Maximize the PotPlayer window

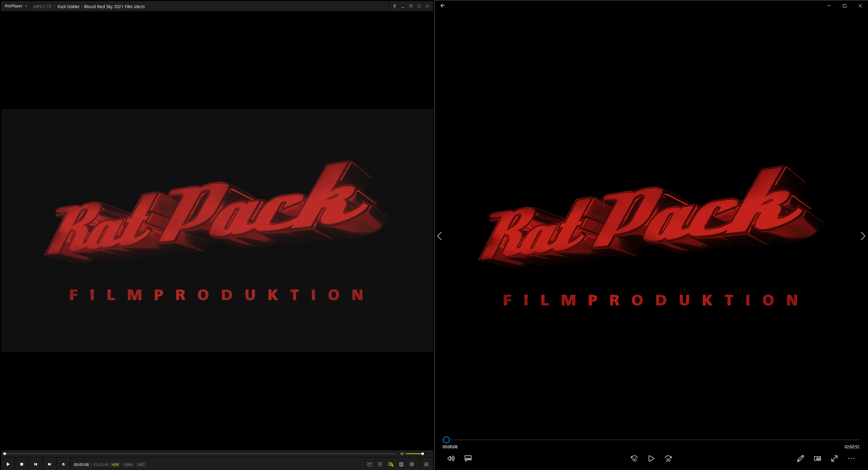click(411, 6)
